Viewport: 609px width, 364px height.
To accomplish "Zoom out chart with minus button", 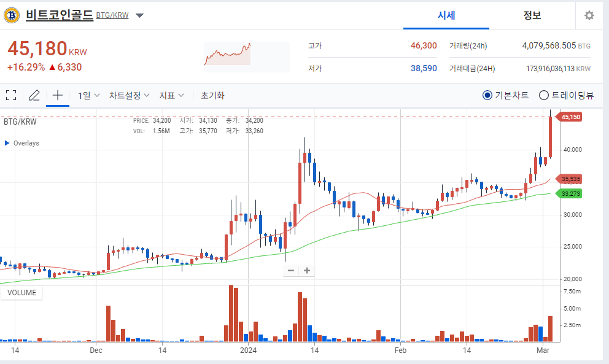I will pyautogui.click(x=291, y=270).
